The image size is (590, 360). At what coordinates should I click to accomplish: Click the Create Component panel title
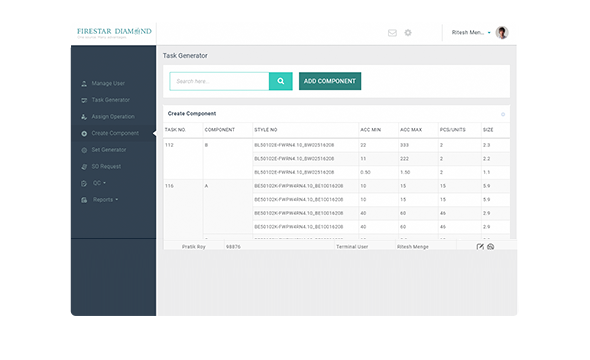tap(192, 114)
